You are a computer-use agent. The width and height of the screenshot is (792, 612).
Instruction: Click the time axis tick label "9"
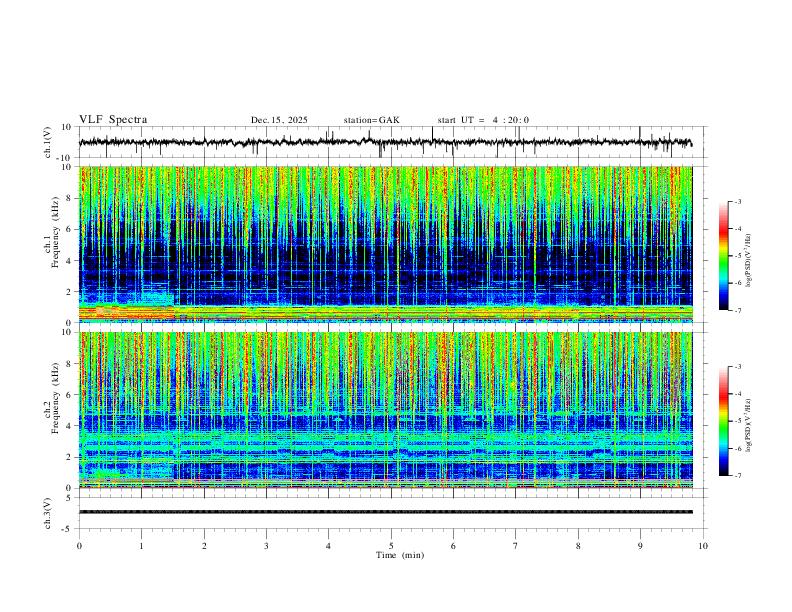point(640,546)
